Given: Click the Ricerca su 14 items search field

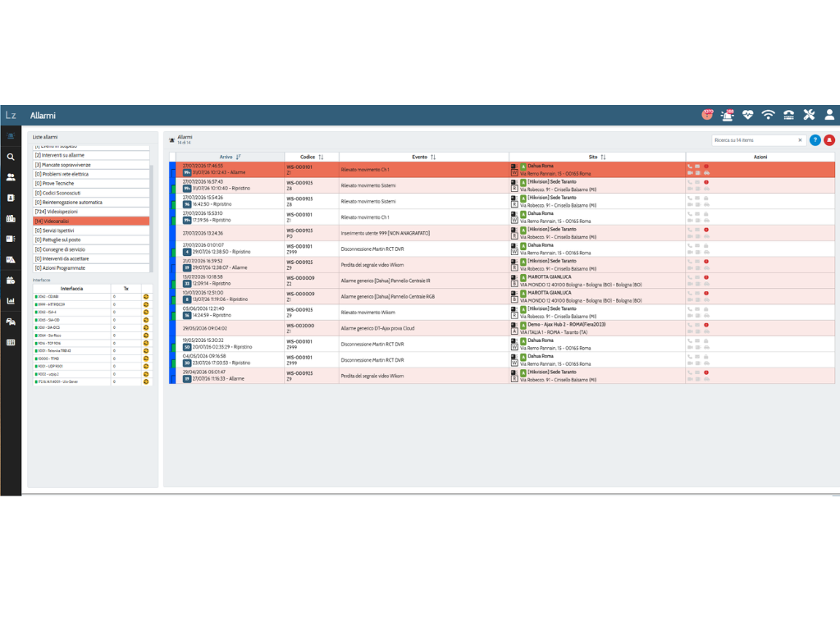Looking at the screenshot, I should 755,140.
